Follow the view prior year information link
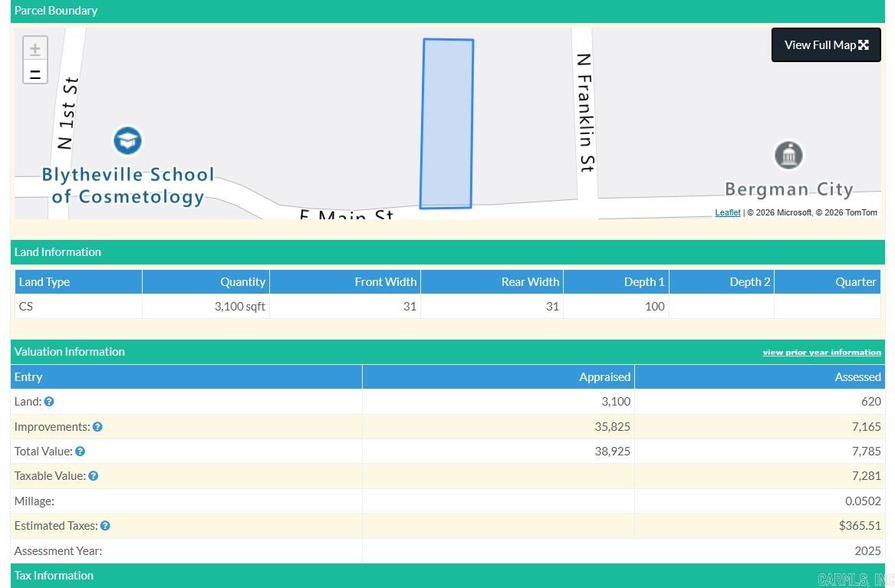895x588 pixels. tap(821, 353)
